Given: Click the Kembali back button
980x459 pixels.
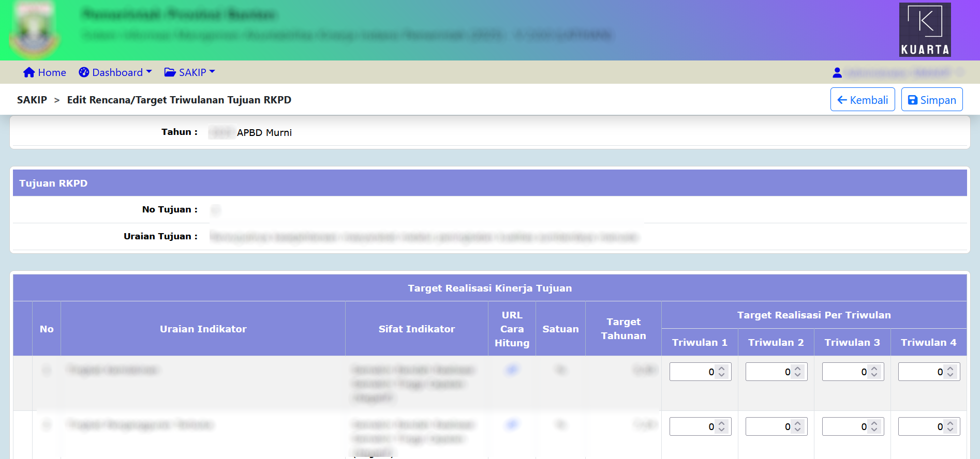Looking at the screenshot, I should click(x=862, y=100).
